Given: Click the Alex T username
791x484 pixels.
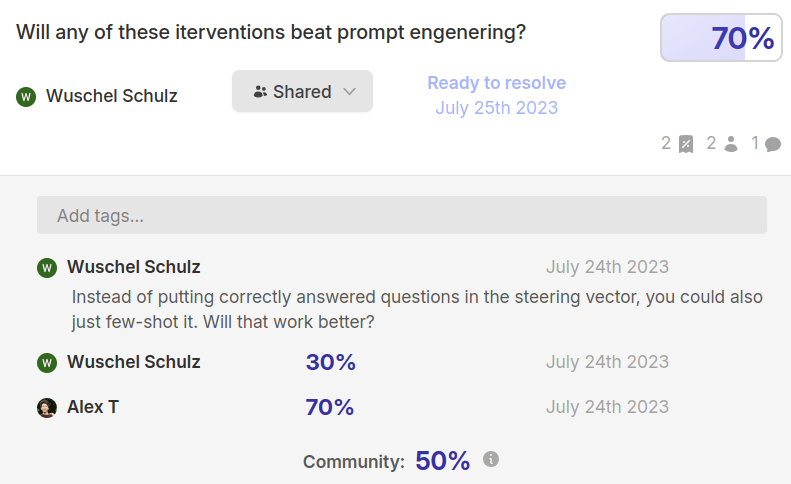Looking at the screenshot, I should click(x=93, y=407).
